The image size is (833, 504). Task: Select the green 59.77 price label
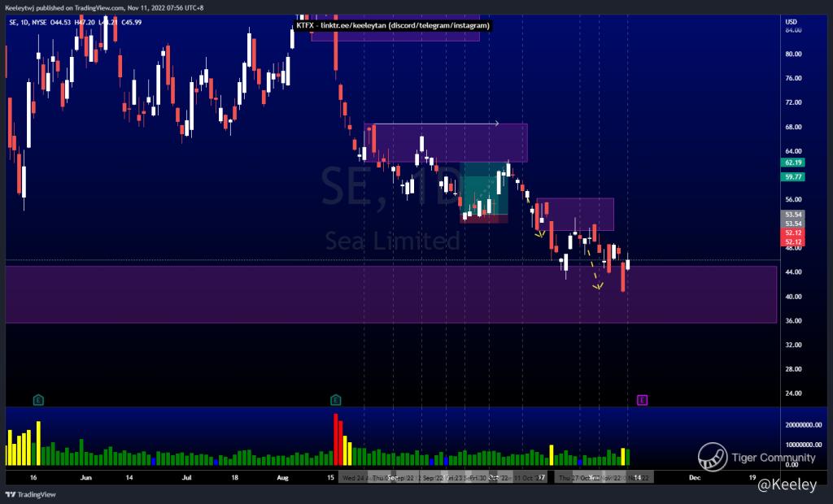coord(792,177)
